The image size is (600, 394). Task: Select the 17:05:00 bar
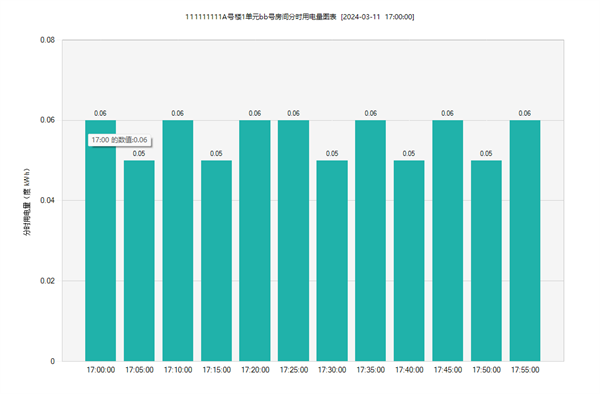[x=139, y=260]
